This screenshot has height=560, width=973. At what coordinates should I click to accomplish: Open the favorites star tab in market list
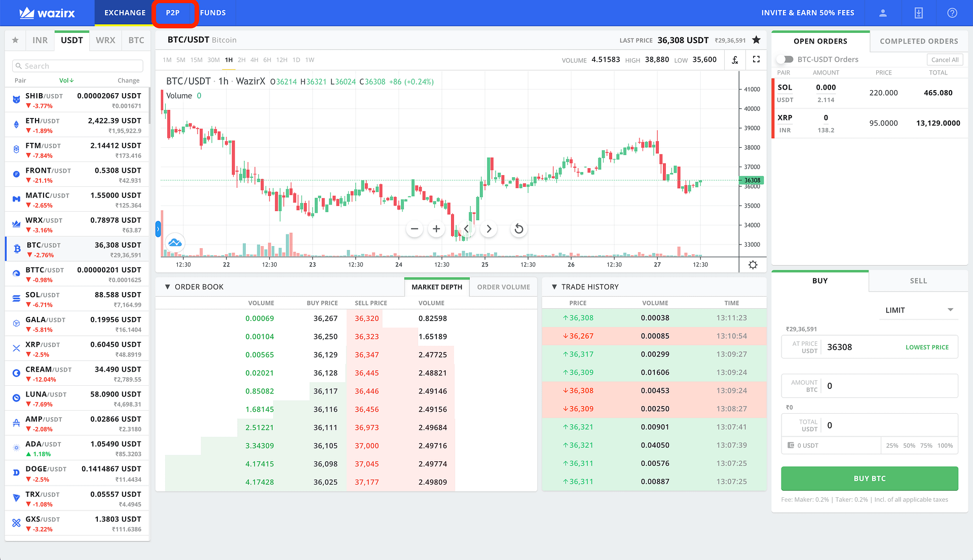[x=15, y=40]
